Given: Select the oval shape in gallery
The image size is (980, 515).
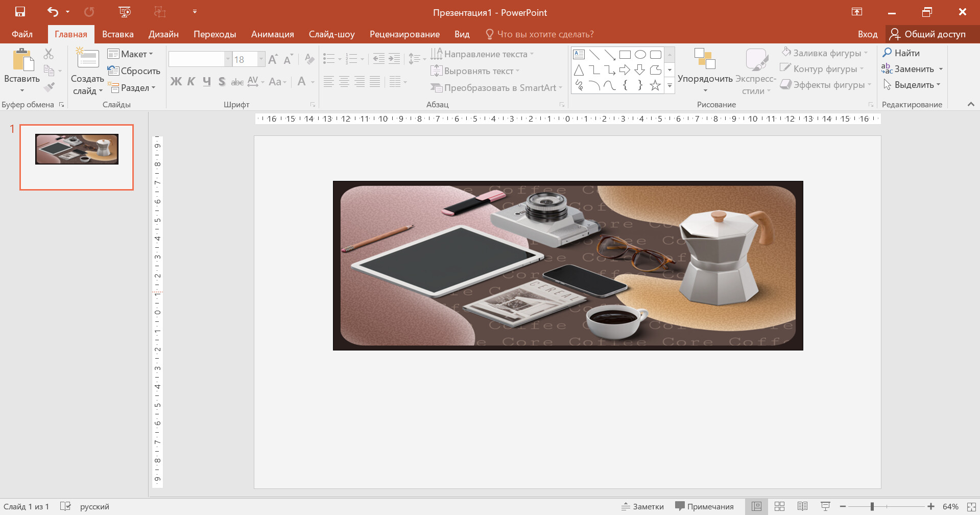Looking at the screenshot, I should pyautogui.click(x=640, y=55).
